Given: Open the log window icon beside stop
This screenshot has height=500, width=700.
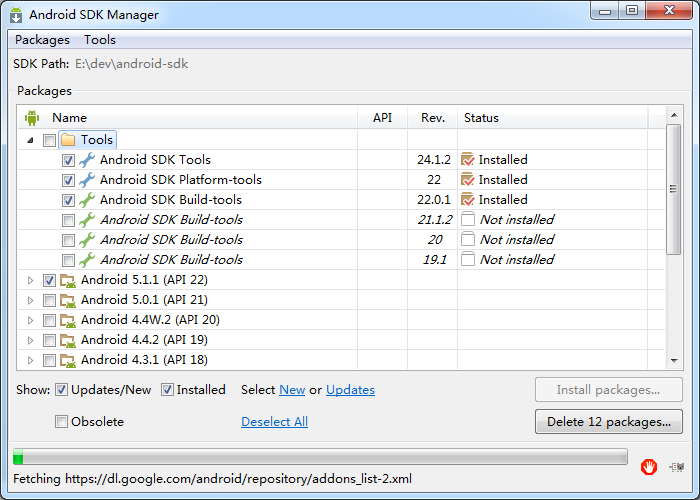Looking at the screenshot, I should pyautogui.click(x=677, y=467).
